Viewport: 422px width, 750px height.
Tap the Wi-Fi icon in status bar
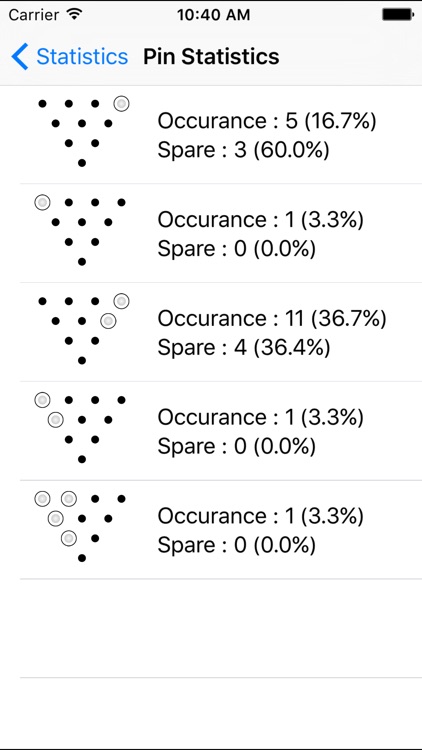coord(74,14)
